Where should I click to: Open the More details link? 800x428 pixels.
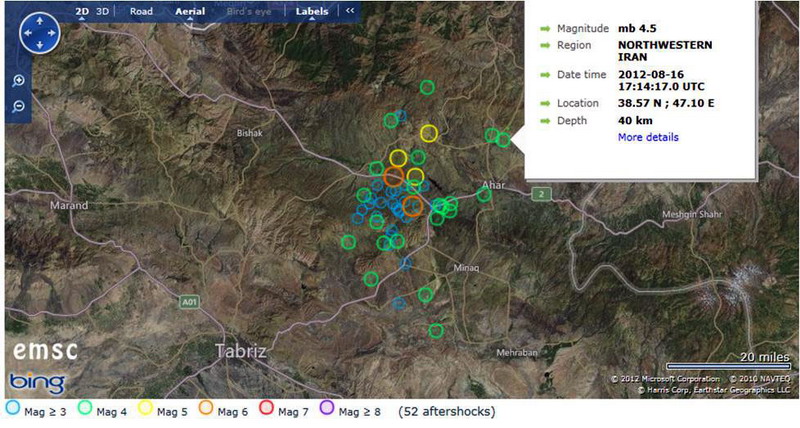tap(648, 137)
